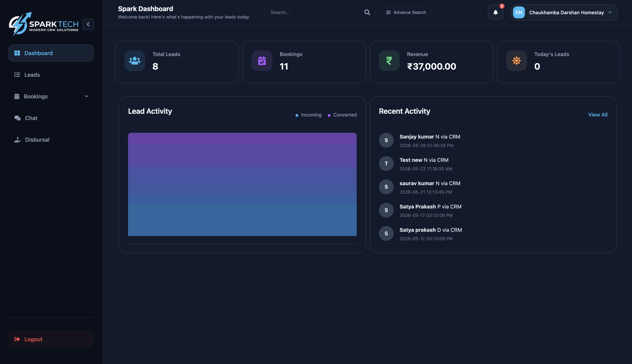This screenshot has width=632, height=364.
Task: Click the Spark Dashboard heading
Action: [145, 9]
